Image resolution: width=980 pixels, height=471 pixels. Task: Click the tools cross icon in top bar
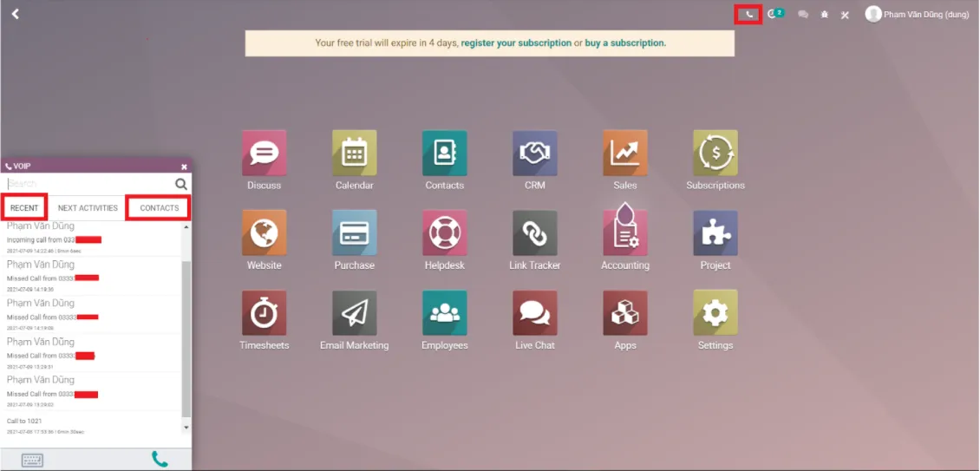(x=845, y=15)
